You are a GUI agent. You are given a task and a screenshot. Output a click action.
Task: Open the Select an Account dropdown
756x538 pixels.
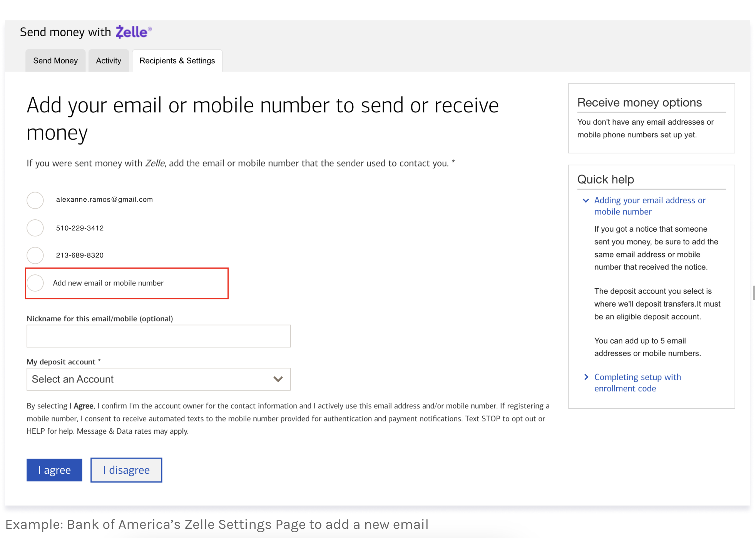point(159,379)
